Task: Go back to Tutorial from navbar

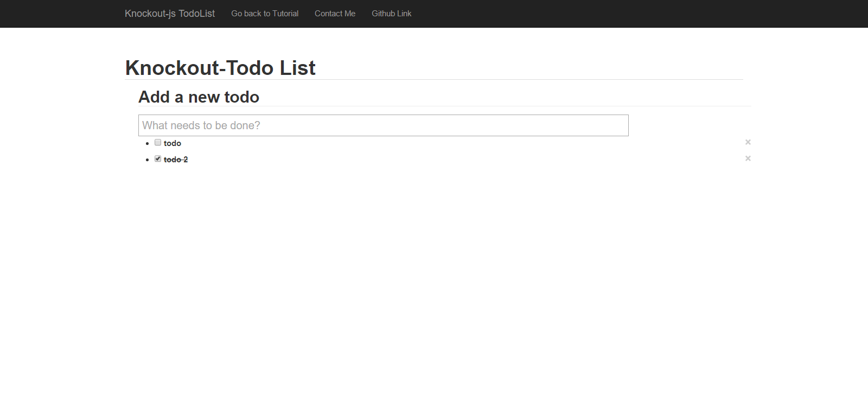Action: [265, 14]
